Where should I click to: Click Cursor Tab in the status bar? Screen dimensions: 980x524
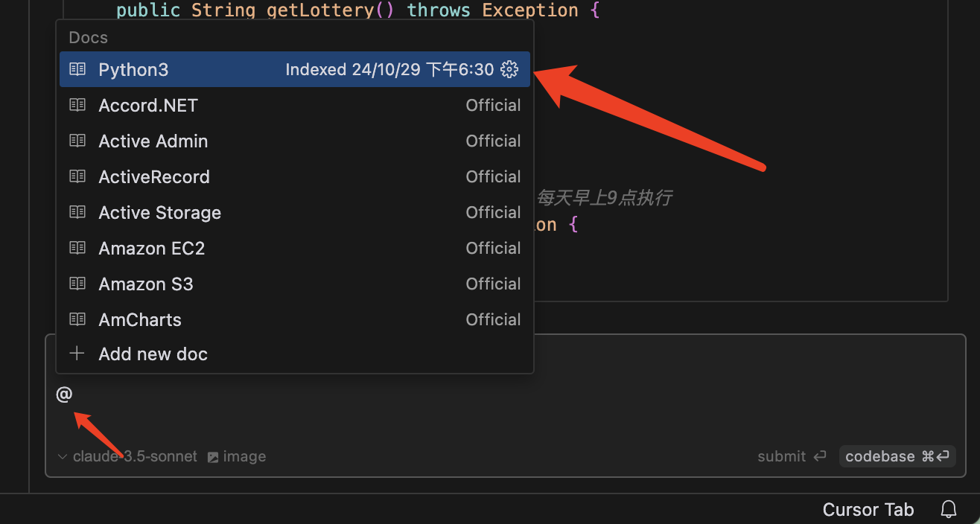click(x=868, y=509)
